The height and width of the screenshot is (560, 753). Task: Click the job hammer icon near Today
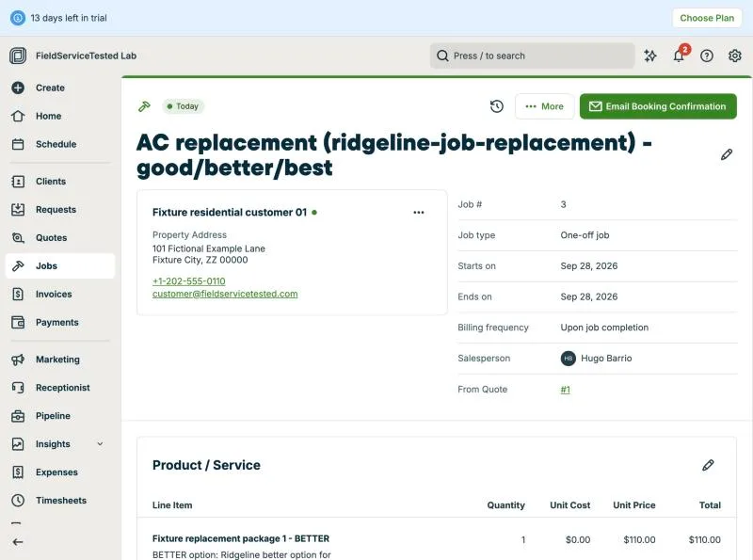tap(144, 106)
